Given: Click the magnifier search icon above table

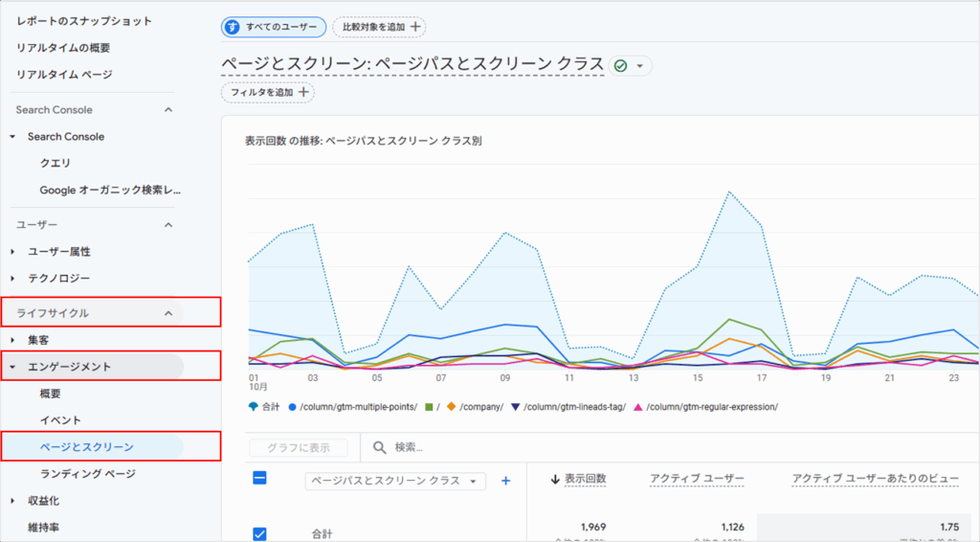Looking at the screenshot, I should click(x=380, y=447).
